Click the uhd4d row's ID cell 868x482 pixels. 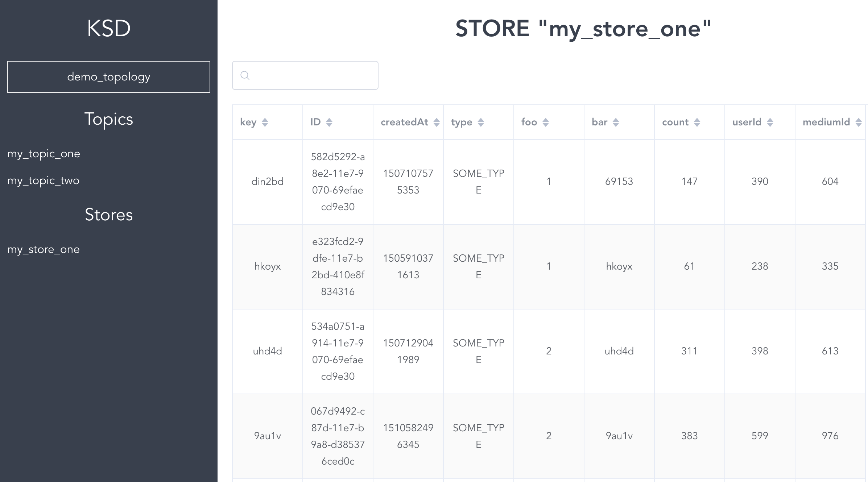(x=338, y=351)
